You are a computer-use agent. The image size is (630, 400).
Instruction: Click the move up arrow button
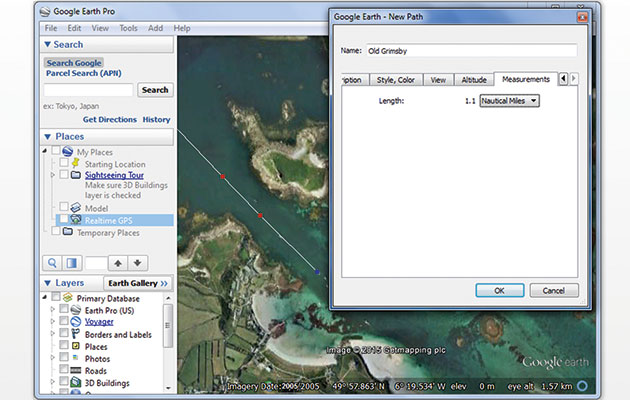(118, 263)
